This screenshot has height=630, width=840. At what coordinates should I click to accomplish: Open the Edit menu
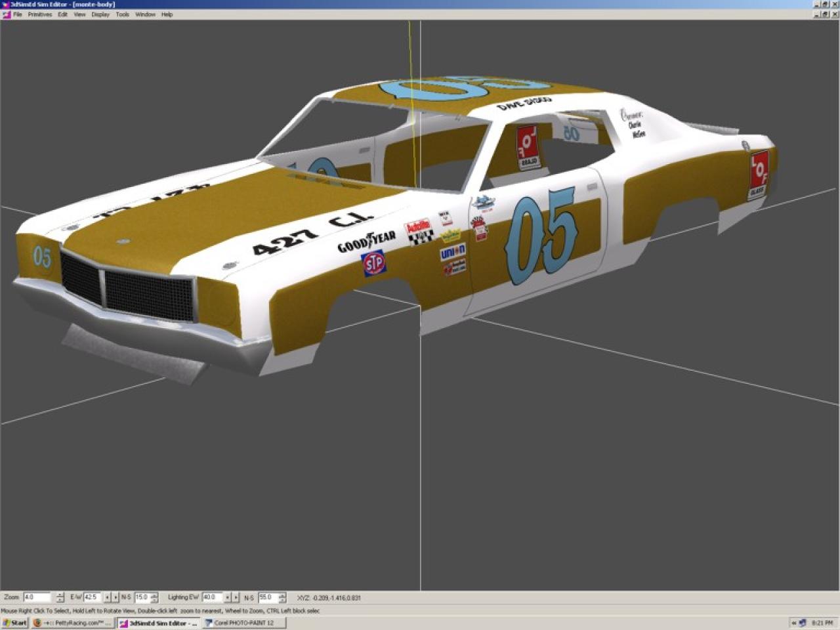(62, 14)
